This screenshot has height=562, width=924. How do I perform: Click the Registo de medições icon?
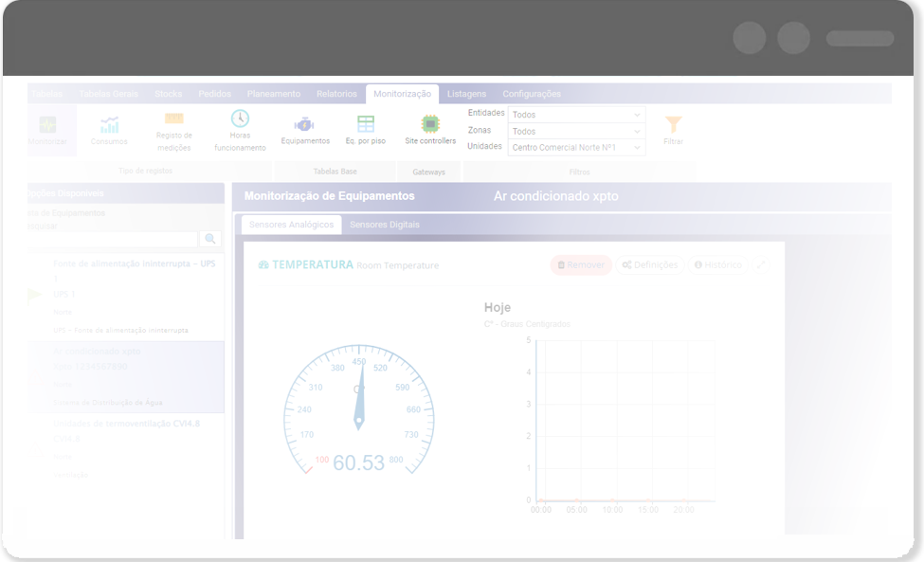pos(173,119)
